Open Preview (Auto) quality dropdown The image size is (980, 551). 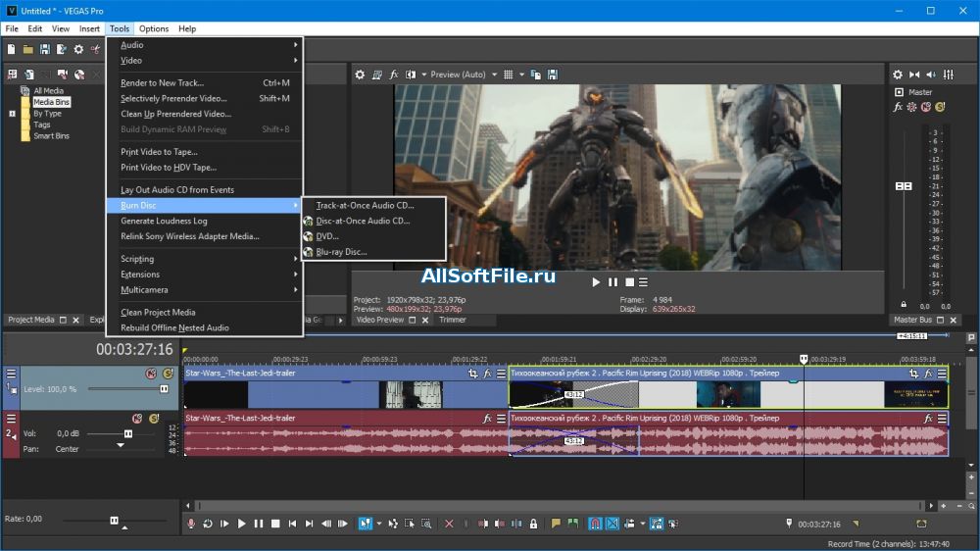coord(494,75)
